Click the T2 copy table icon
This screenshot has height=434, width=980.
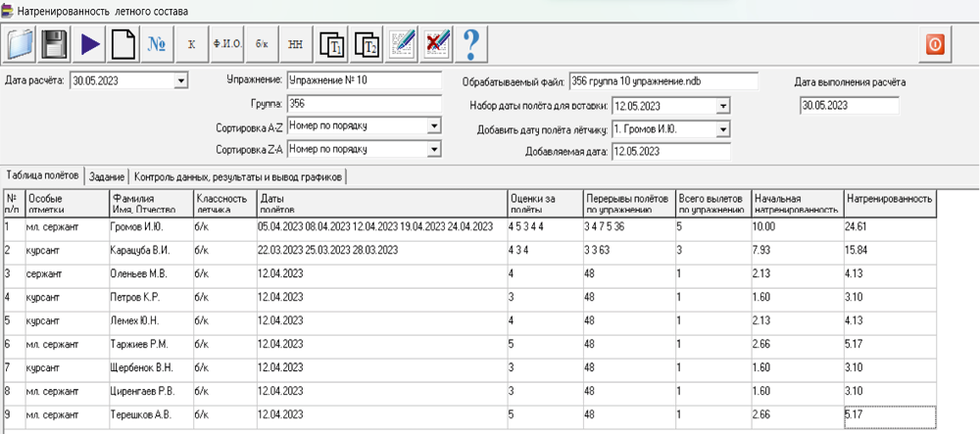367,43
